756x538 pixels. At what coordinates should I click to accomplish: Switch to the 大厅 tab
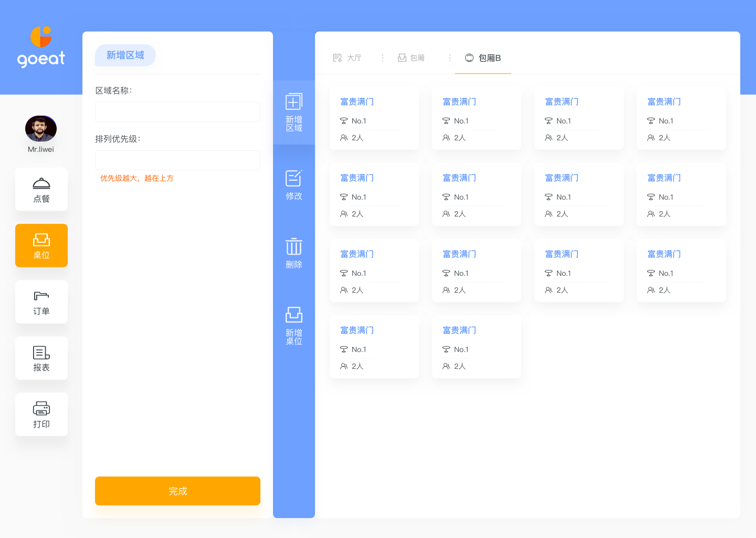tap(348, 58)
